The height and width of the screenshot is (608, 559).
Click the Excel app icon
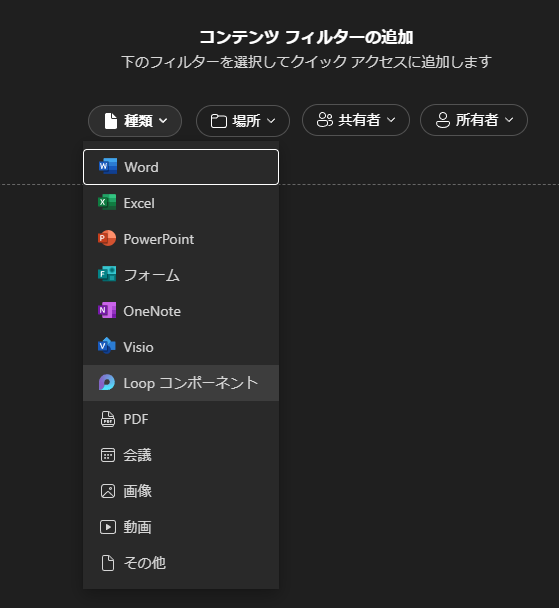[107, 202]
